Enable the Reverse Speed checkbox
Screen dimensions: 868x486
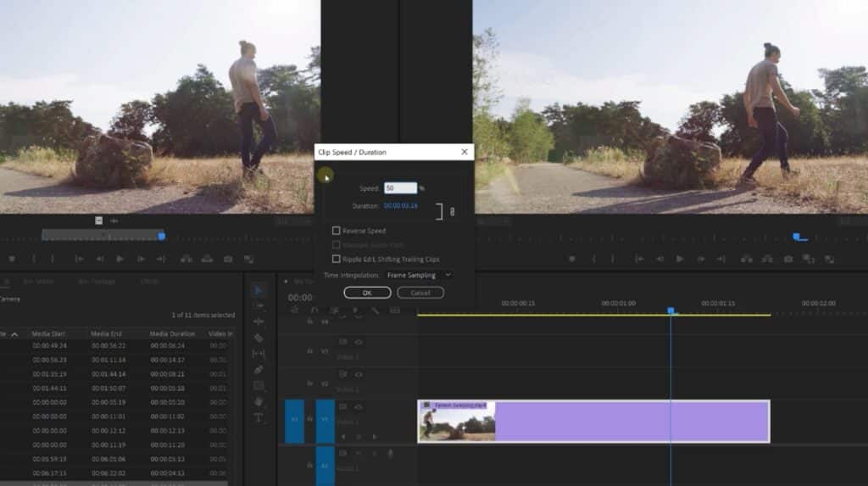(337, 231)
